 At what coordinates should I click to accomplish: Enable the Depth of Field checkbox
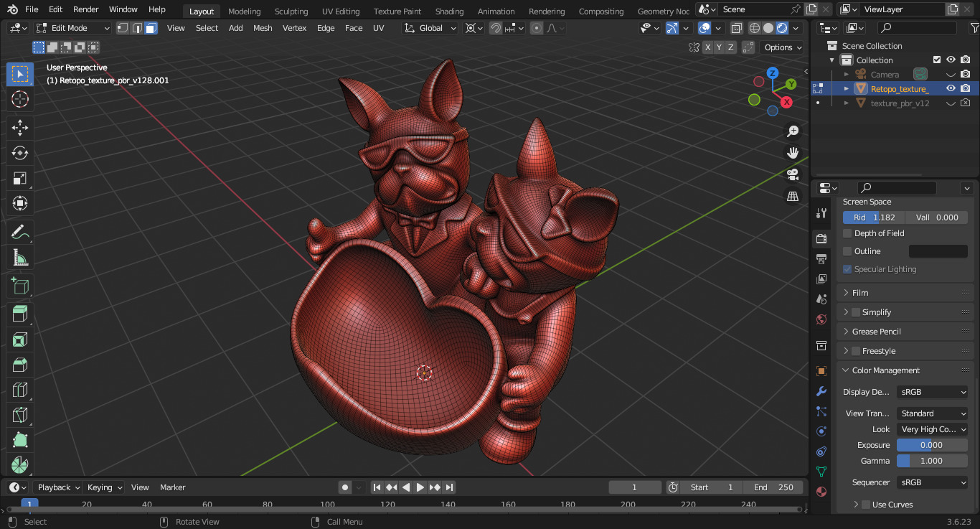click(847, 233)
